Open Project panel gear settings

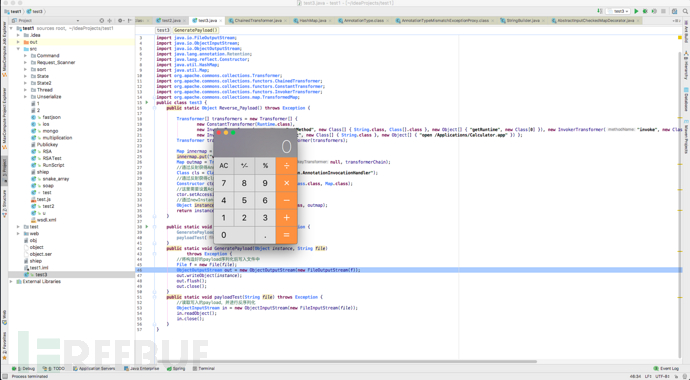click(120, 20)
